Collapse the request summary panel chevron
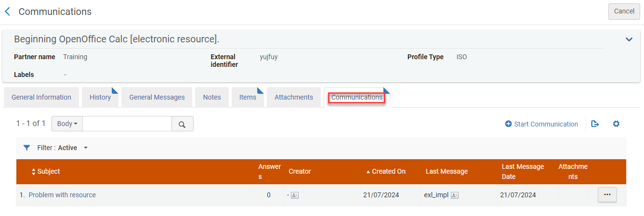Viewport: 644px width, 216px height. tap(629, 39)
